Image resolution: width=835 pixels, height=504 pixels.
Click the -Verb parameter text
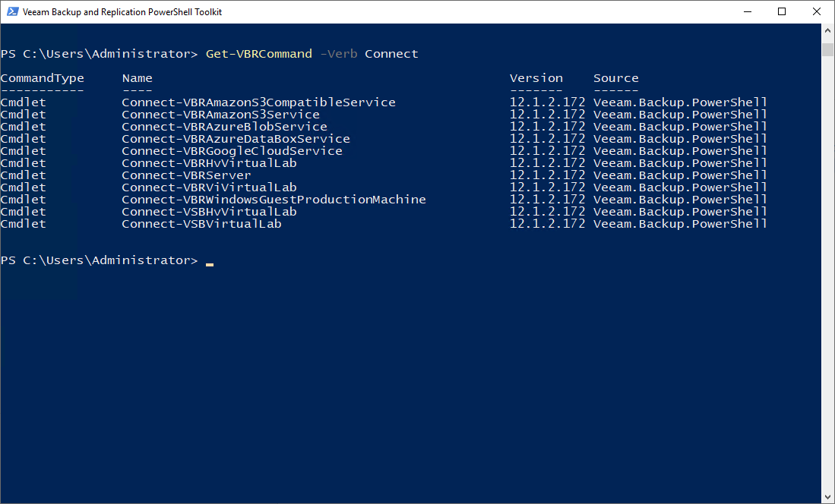coord(339,54)
